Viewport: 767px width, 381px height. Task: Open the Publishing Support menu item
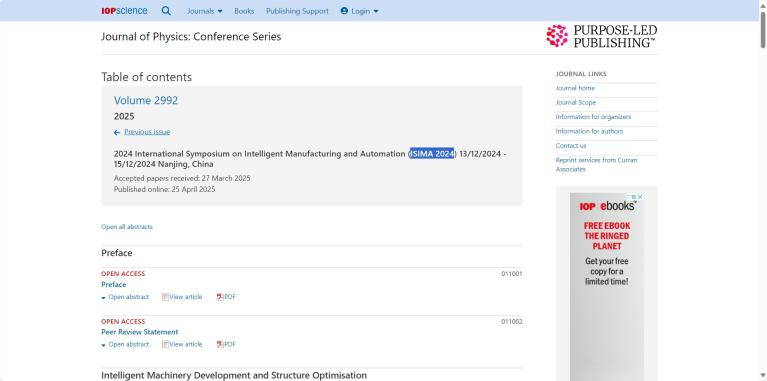(x=297, y=11)
